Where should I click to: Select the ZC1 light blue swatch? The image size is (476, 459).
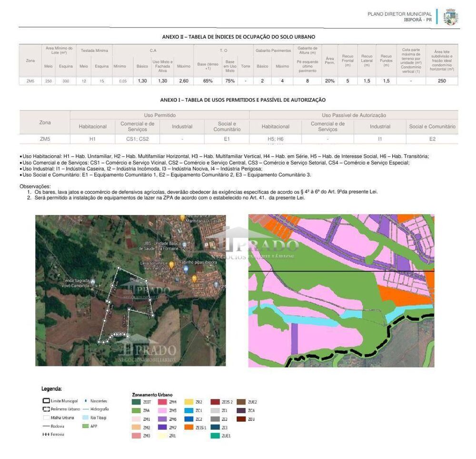tap(189, 410)
